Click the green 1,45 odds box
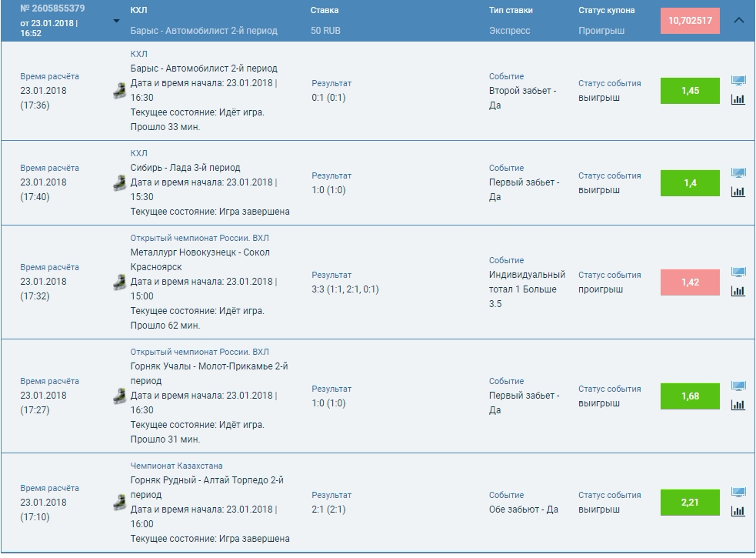The width and height of the screenshot is (756, 558). (690, 91)
